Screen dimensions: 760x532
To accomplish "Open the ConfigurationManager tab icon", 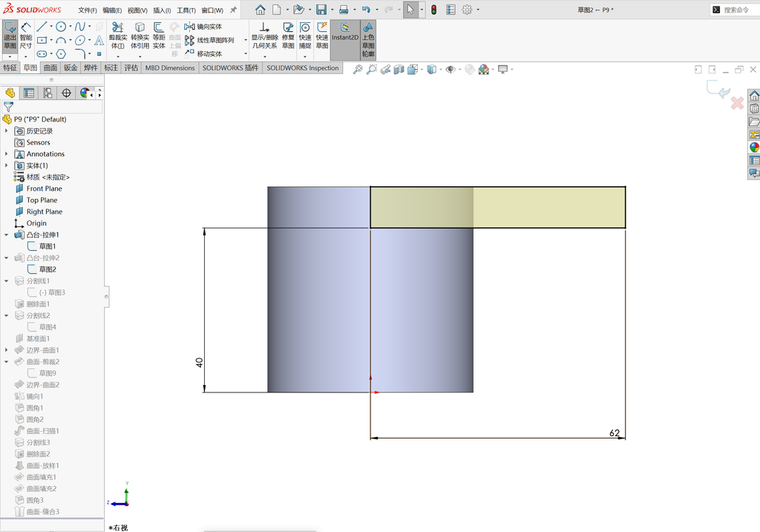I will tap(47, 93).
